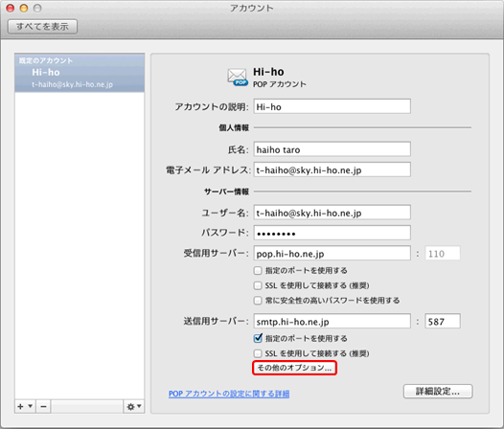This screenshot has width=504, height=429.
Task: Open POP アカウントの設定に関する詳細 link
Action: (x=229, y=394)
